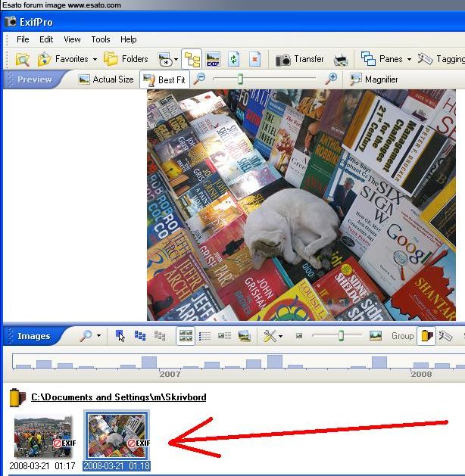Click the film roll folder group icon

(x=17, y=397)
